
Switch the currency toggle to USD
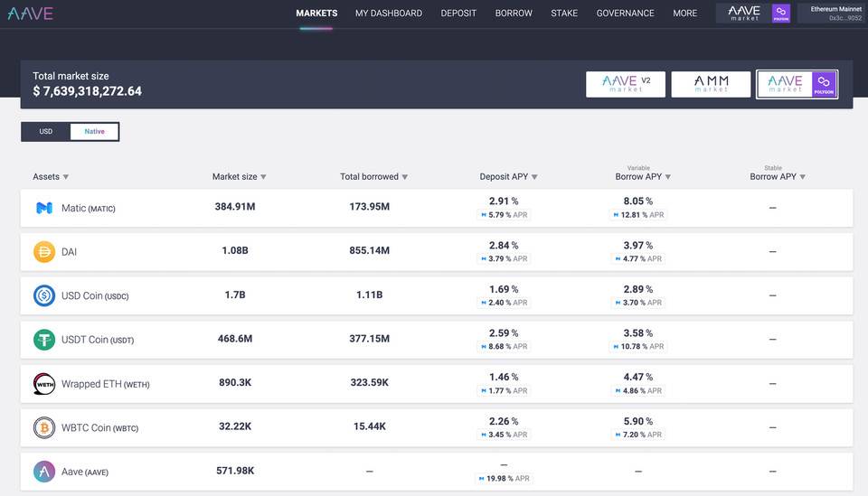(x=46, y=132)
